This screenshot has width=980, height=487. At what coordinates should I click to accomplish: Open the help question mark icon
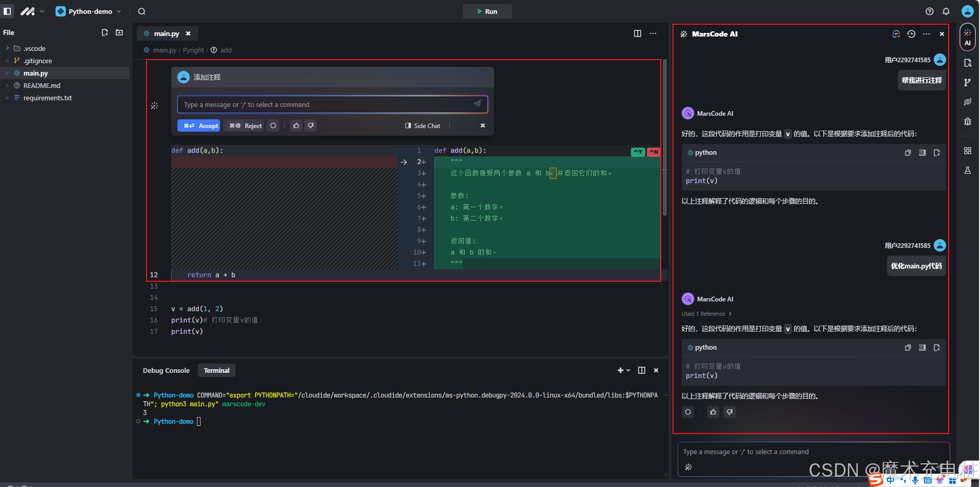pos(930,11)
